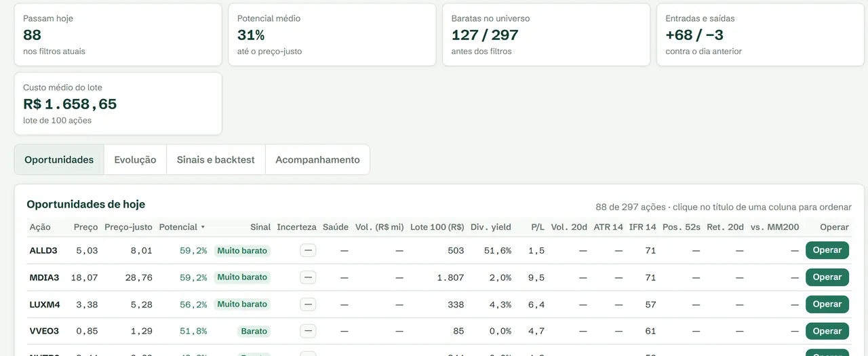
Task: Sort table by Preço column header
Action: click(x=85, y=227)
